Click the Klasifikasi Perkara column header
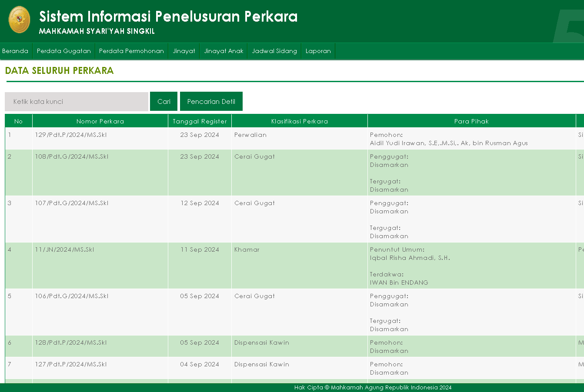Screen dimensions: 584x392 pos(299,121)
